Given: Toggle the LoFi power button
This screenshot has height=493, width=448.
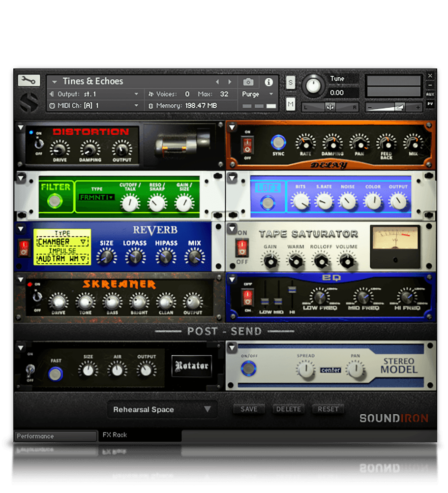Looking at the screenshot, I should click(268, 203).
